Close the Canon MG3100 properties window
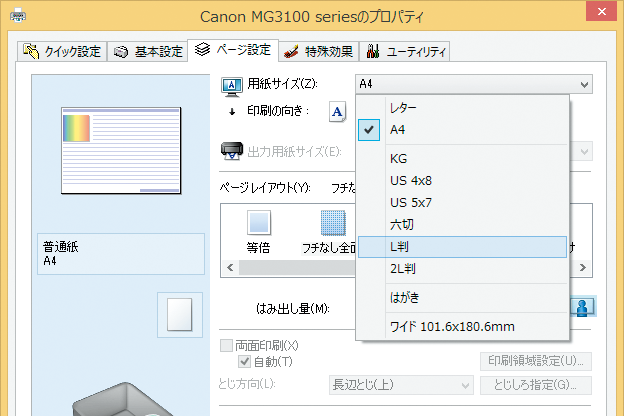This screenshot has width=624, height=416. [602, 12]
